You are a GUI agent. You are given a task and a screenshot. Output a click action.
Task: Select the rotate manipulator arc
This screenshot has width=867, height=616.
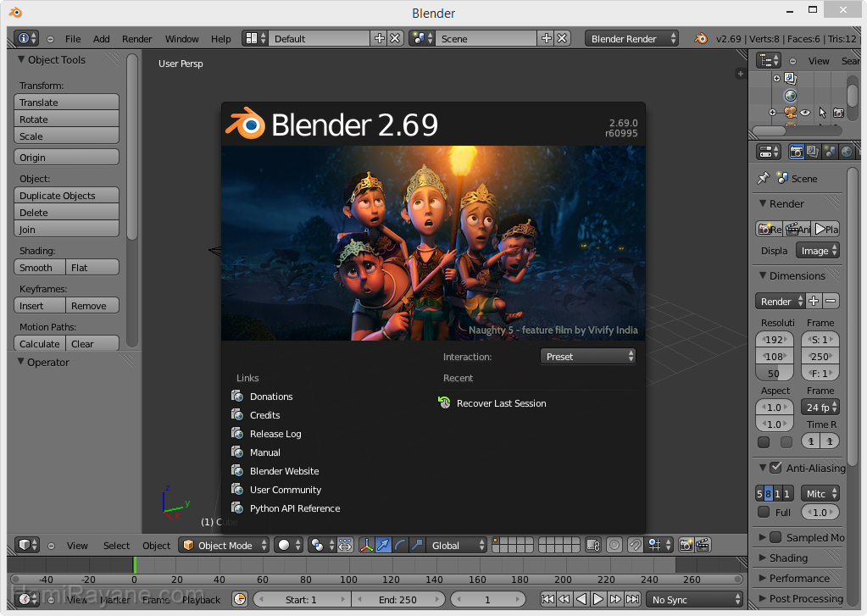400,545
